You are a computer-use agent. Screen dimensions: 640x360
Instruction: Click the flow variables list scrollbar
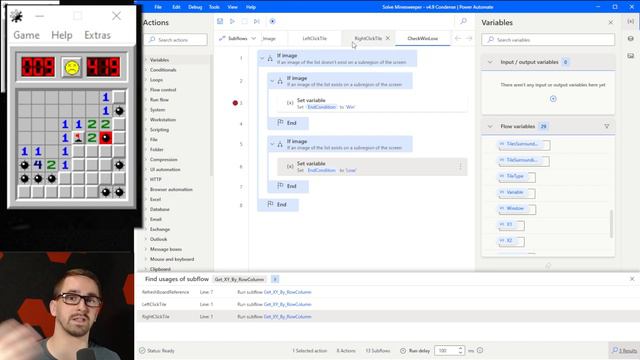pyautogui.click(x=611, y=224)
